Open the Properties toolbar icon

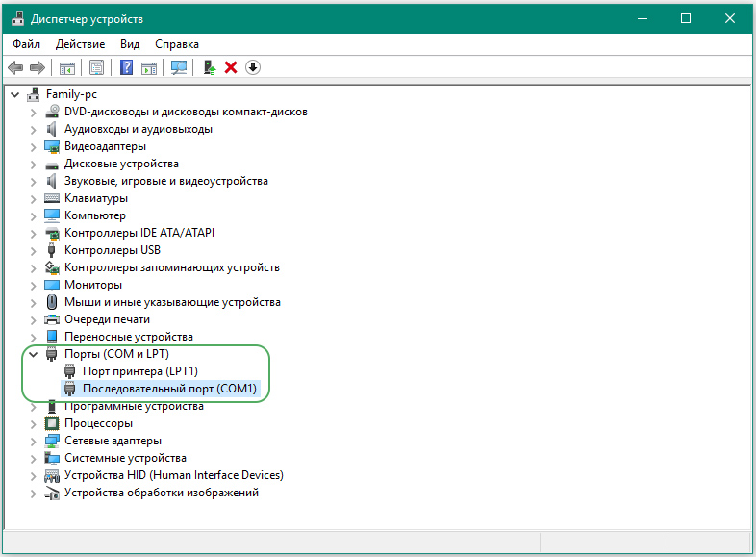tap(96, 67)
